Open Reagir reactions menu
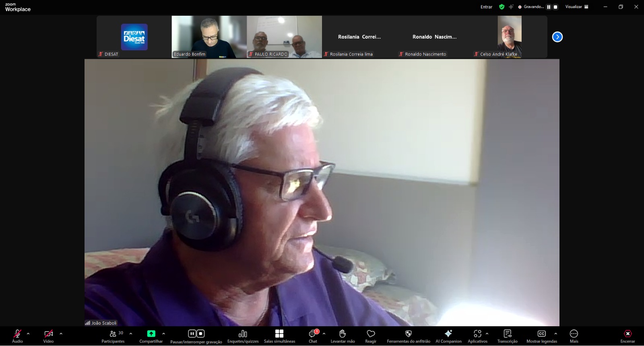 [371, 336]
